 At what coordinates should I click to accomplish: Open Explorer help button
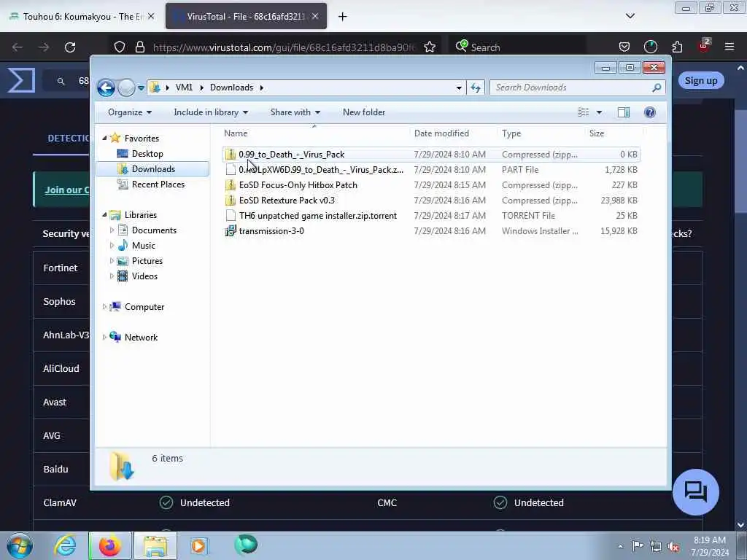click(x=650, y=112)
